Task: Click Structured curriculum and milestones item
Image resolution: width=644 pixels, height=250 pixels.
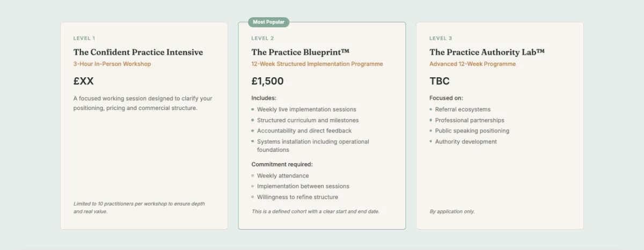Action: pos(308,120)
